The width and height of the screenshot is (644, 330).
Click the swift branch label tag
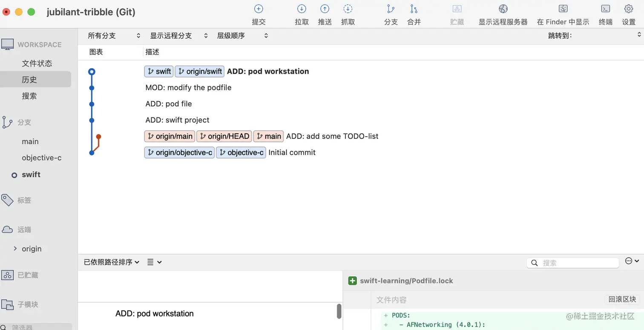point(159,72)
